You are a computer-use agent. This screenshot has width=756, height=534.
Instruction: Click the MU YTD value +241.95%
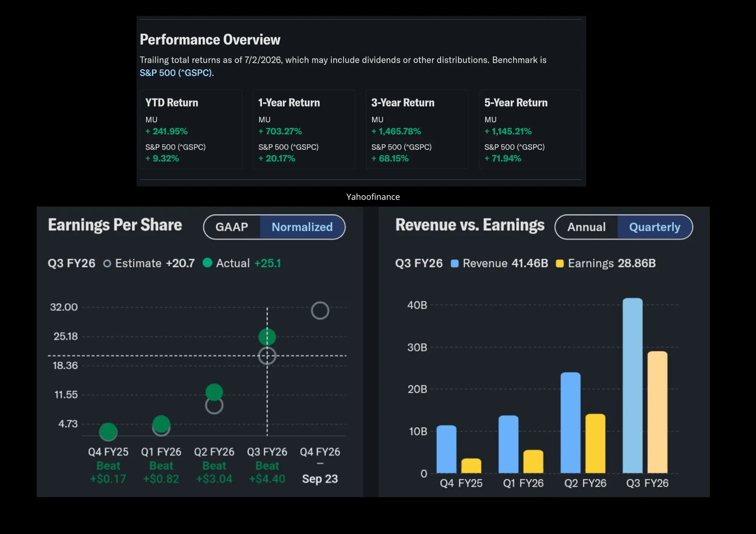click(167, 131)
